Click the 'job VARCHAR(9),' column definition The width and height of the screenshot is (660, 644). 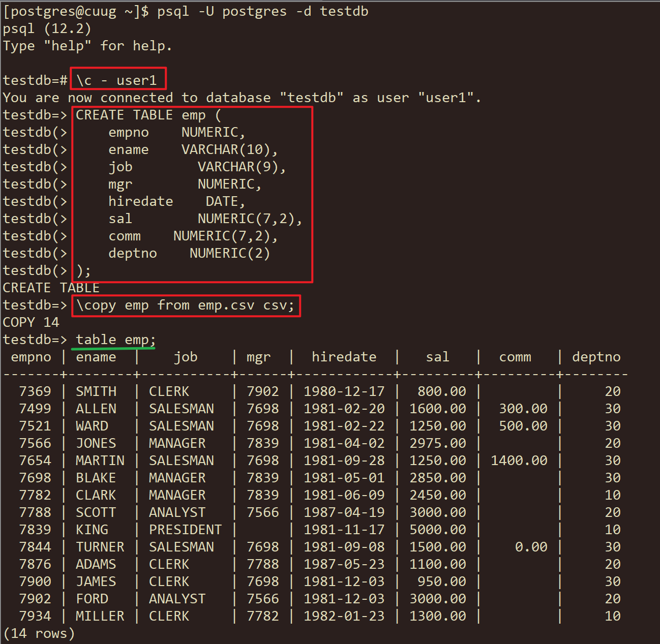[197, 167]
